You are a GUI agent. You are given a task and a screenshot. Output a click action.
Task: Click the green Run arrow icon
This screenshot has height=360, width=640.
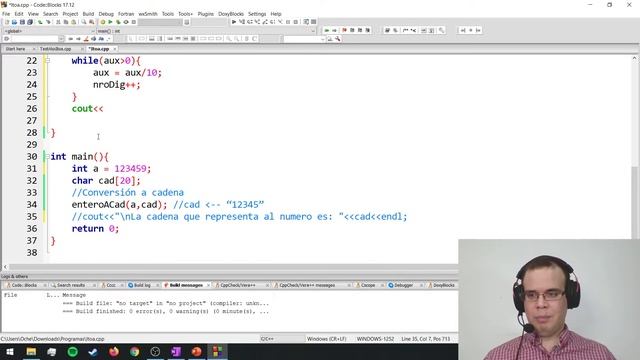[110, 22]
